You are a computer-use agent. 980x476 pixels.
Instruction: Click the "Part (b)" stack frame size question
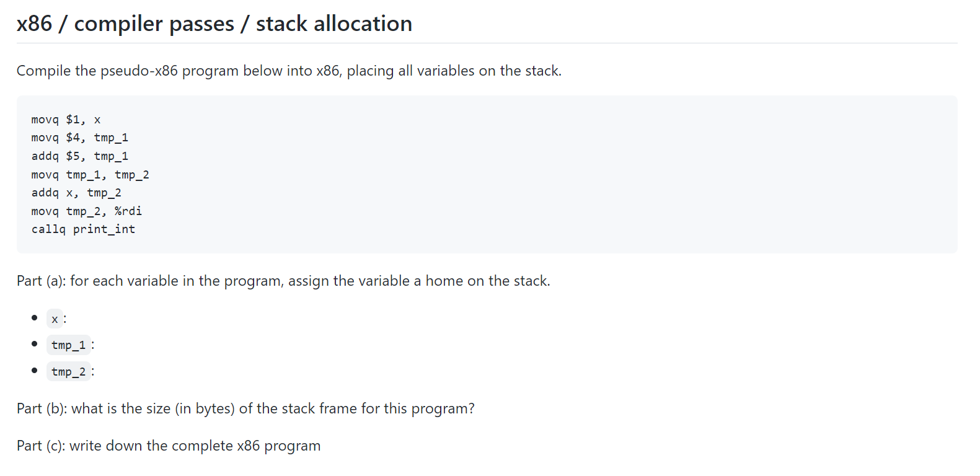point(245,408)
